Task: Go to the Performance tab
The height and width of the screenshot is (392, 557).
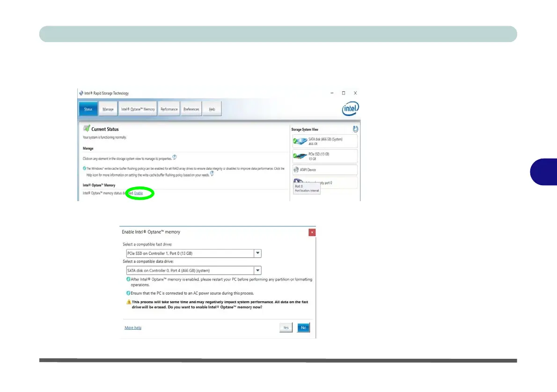Action: coord(169,109)
